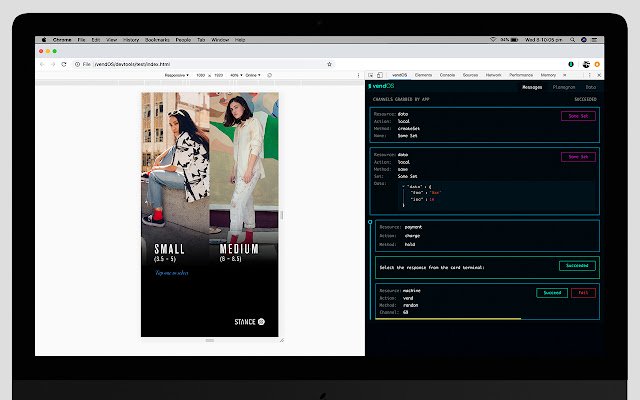Click the yellow progress bar under vend message
This screenshot has width=640, height=400.
[448, 318]
